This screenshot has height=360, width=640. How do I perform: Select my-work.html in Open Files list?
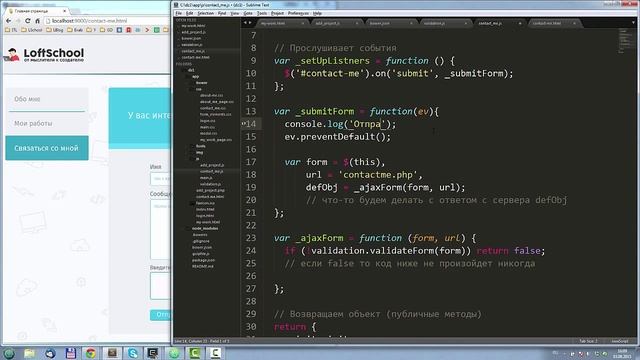click(x=193, y=26)
